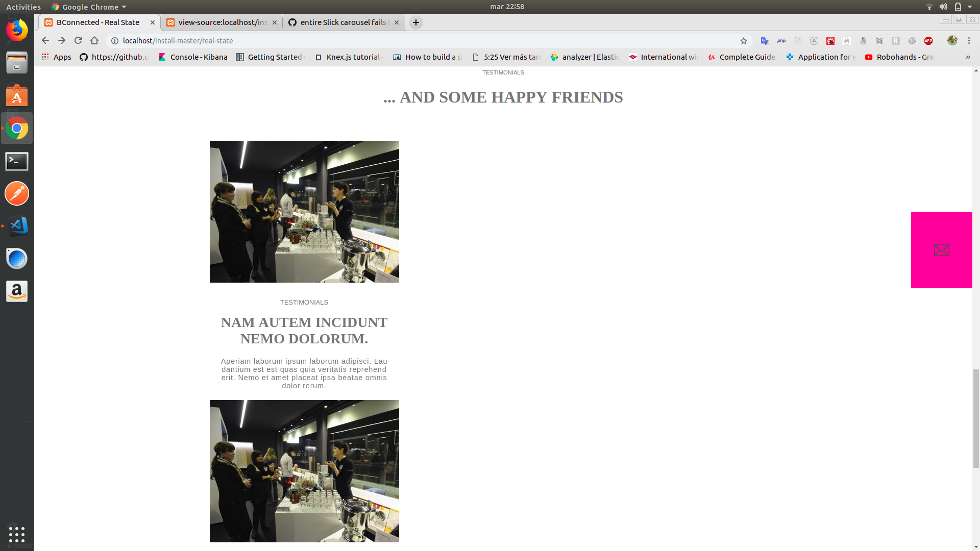Open the Adblock Plus extension icon

(929, 41)
